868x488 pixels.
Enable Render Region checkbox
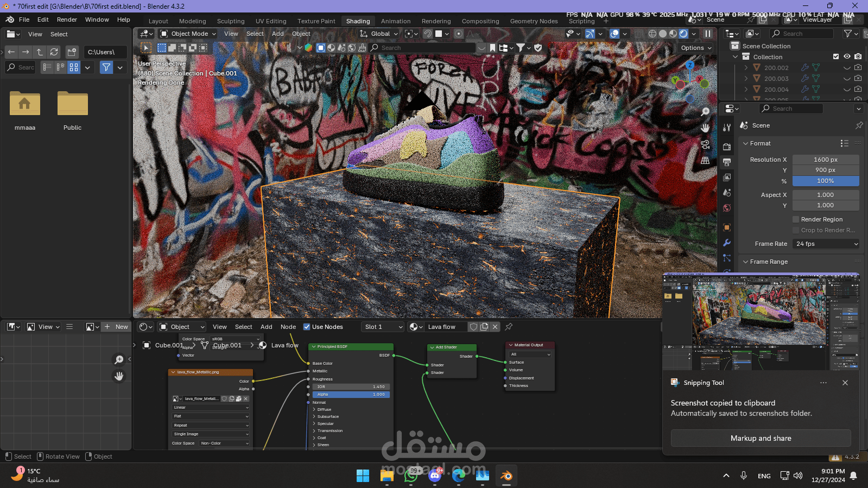[x=796, y=219]
